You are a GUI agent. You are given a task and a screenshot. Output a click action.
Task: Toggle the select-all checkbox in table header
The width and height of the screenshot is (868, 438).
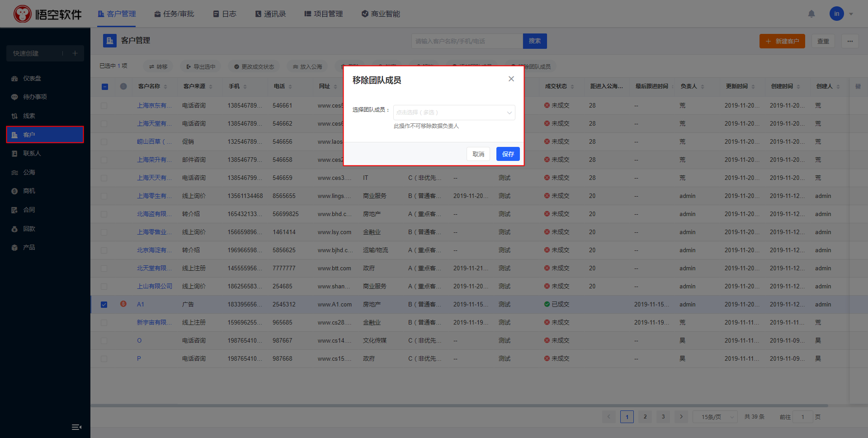pyautogui.click(x=105, y=87)
